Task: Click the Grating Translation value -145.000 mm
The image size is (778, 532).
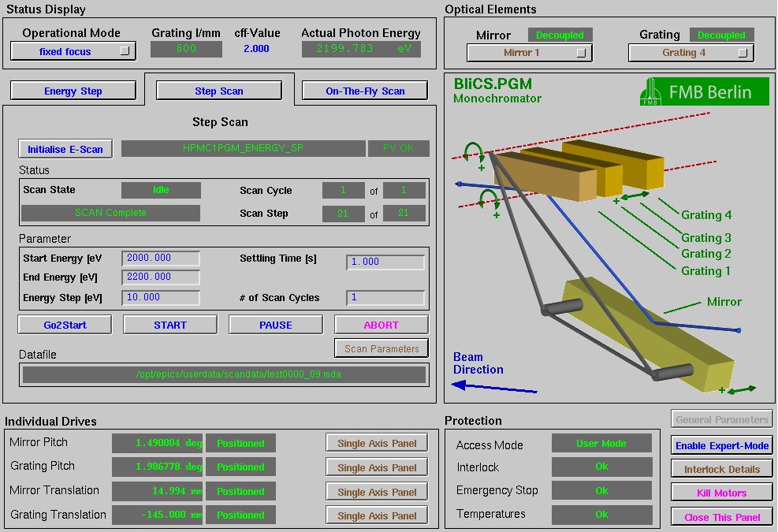Action: (158, 515)
